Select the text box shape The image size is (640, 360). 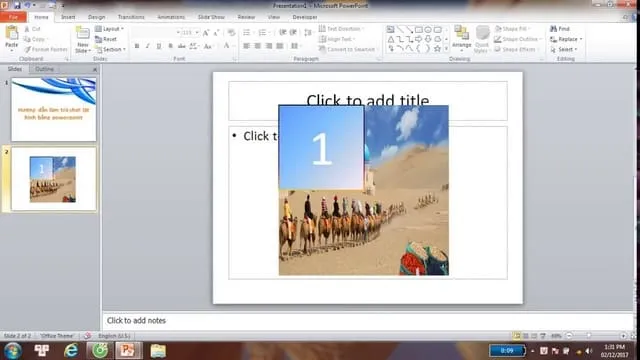(x=391, y=30)
